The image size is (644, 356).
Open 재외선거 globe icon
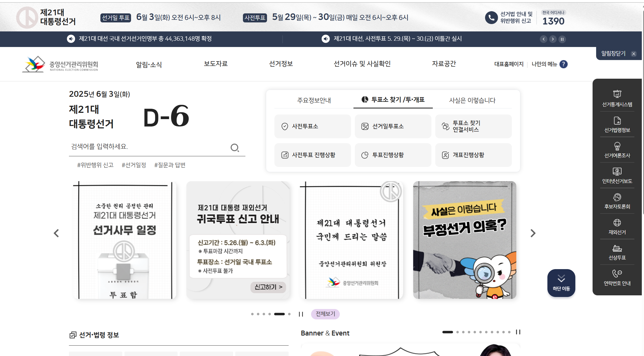pyautogui.click(x=617, y=223)
